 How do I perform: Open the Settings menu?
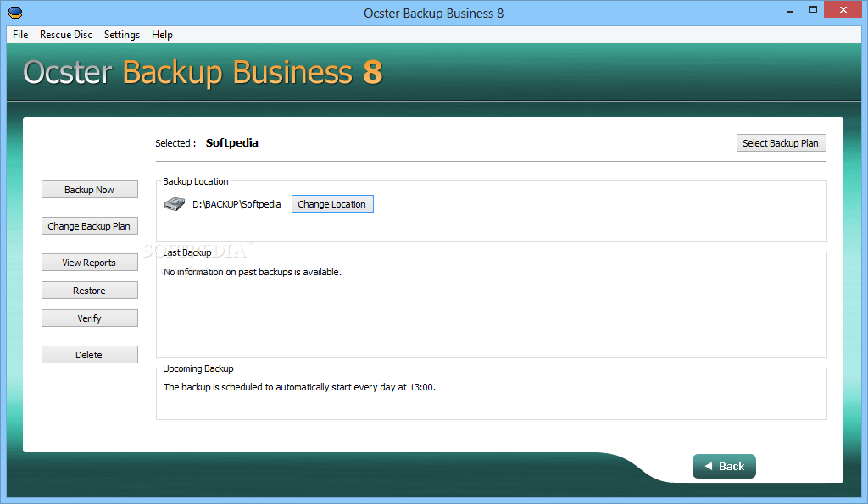click(122, 34)
